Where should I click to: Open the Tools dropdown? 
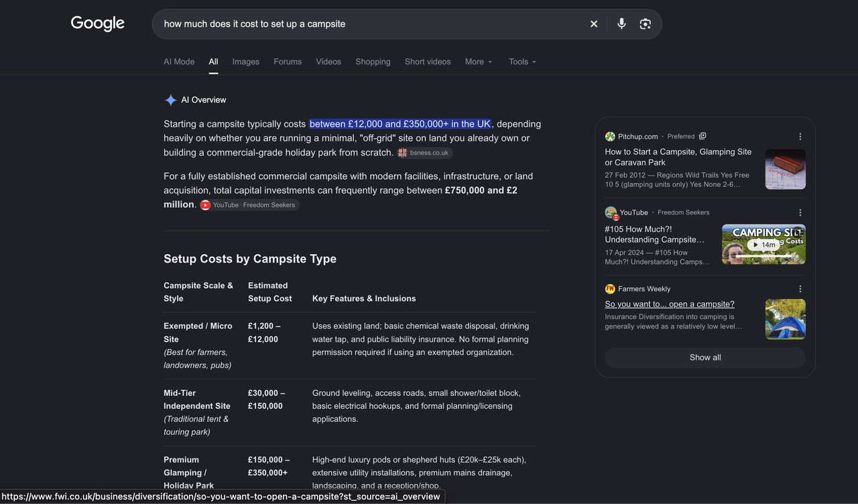[522, 62]
